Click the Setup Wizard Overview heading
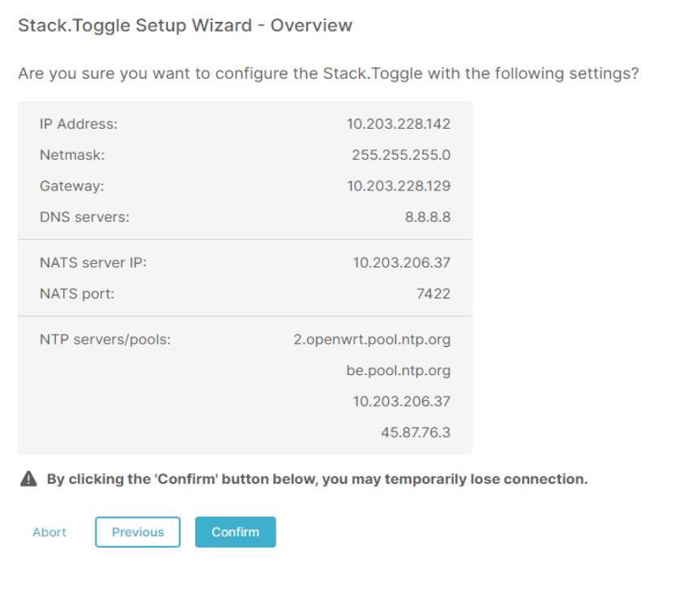The image size is (700, 589). tap(185, 25)
